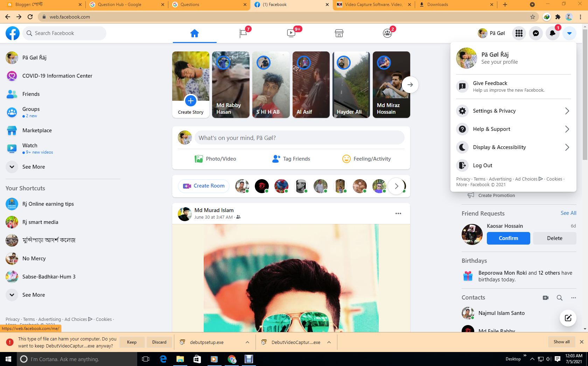This screenshot has height=366, width=588.
Task: Keep the DebutVideoCapture download
Action: (x=132, y=342)
